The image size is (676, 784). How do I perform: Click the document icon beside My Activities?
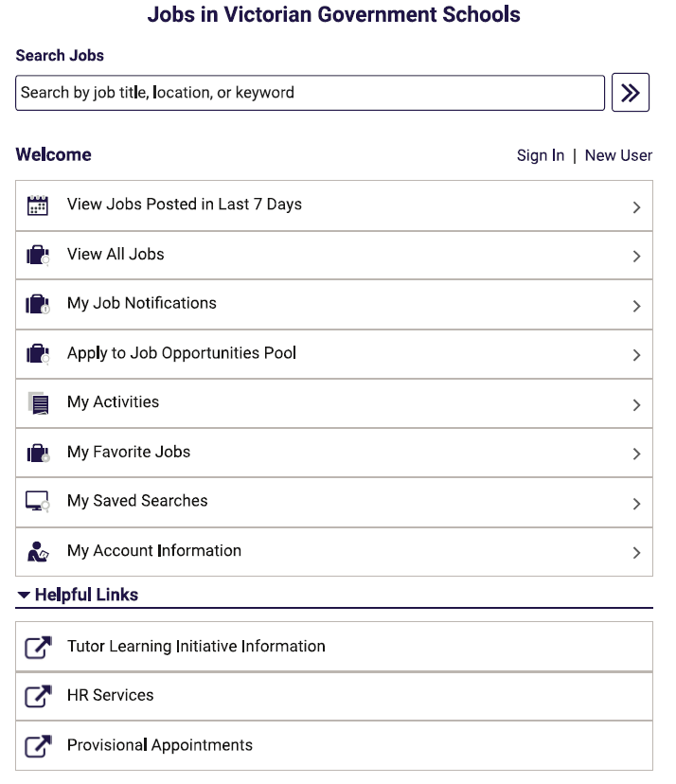tap(39, 403)
